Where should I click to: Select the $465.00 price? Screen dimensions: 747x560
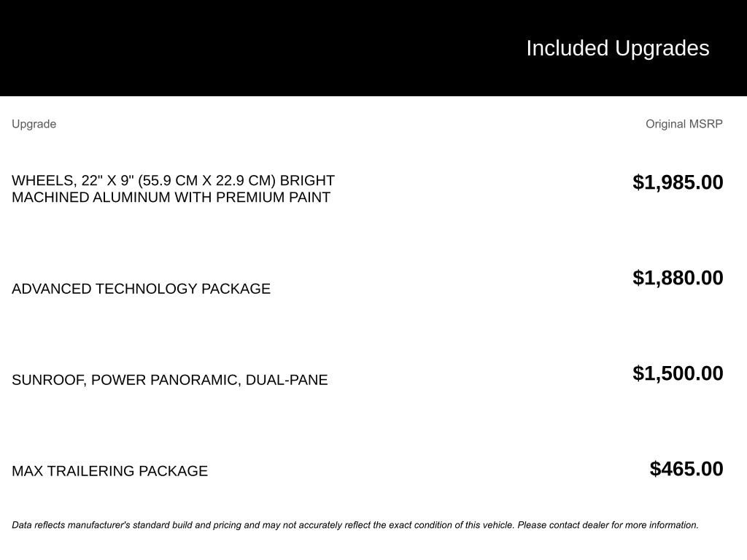[686, 469]
